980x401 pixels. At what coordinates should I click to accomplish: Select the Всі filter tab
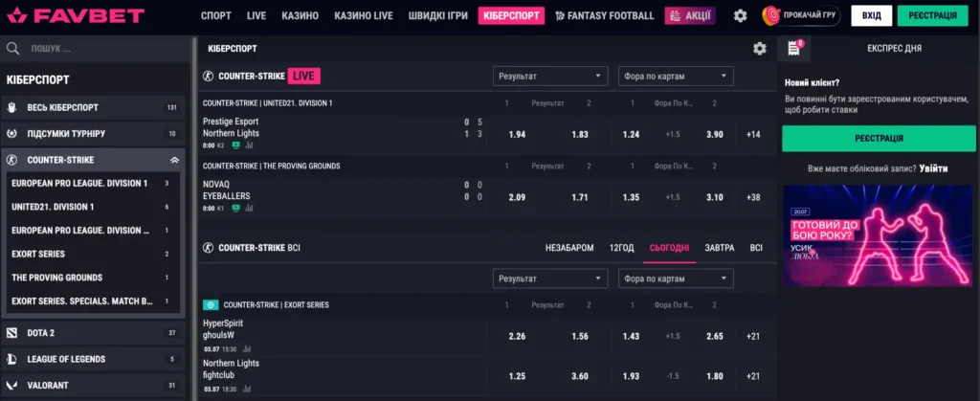point(756,248)
